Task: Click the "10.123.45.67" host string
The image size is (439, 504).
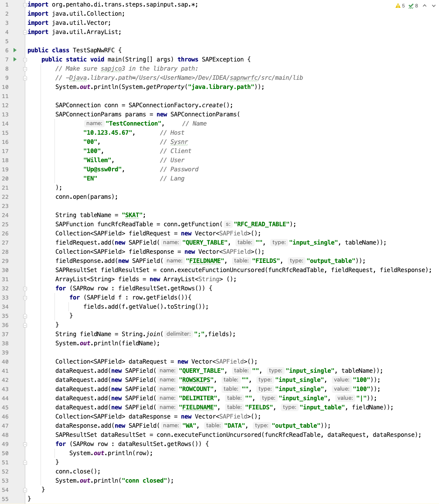Action: [107, 133]
